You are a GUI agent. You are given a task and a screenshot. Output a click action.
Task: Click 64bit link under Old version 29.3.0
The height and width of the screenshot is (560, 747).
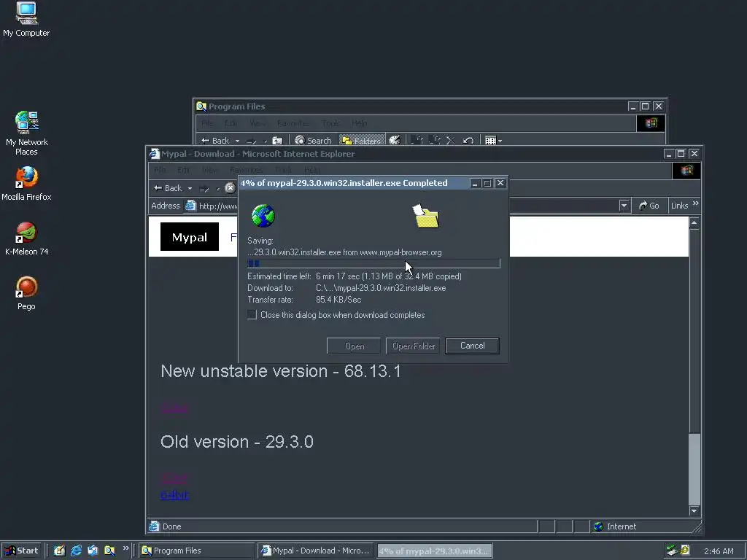pos(174,495)
